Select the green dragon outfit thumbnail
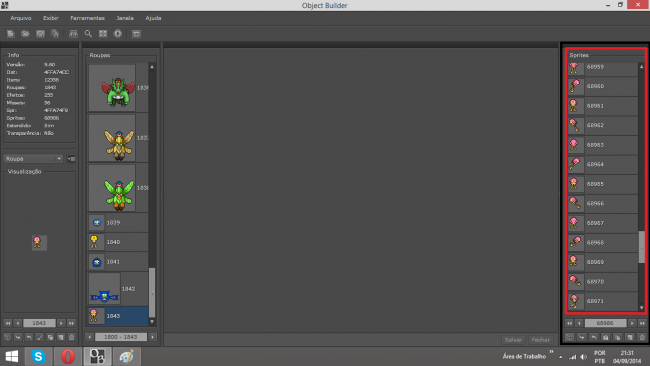The width and height of the screenshot is (650, 366). pos(112,87)
